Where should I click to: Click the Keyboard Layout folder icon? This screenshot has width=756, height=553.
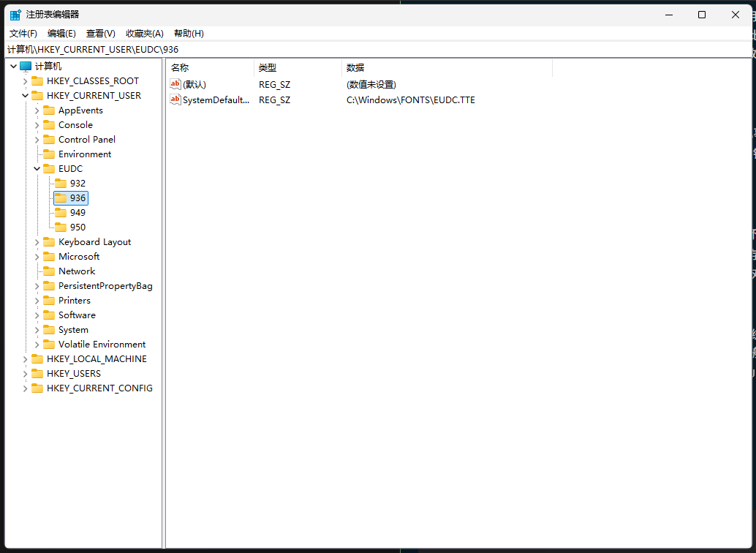point(49,242)
